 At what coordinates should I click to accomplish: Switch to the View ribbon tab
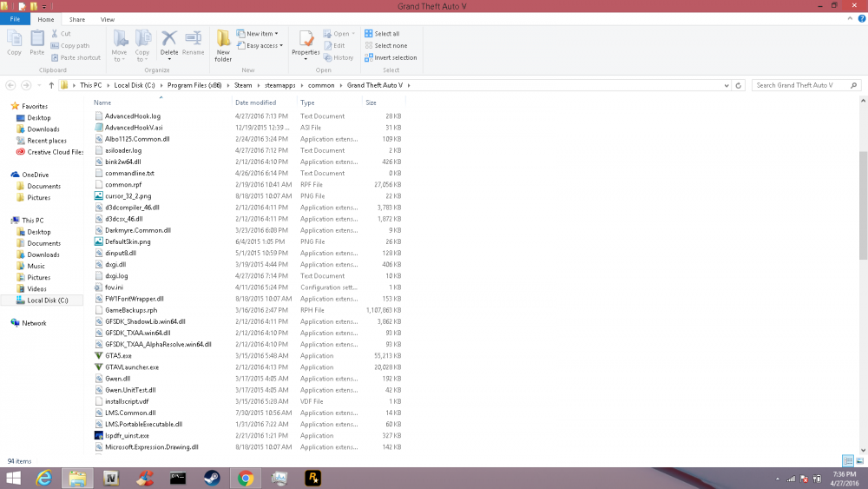click(x=108, y=19)
